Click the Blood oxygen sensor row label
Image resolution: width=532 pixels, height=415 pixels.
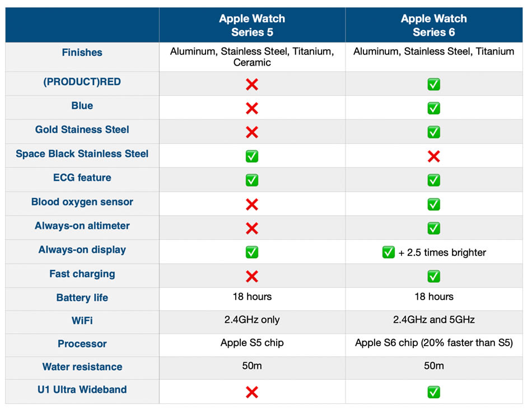(82, 202)
